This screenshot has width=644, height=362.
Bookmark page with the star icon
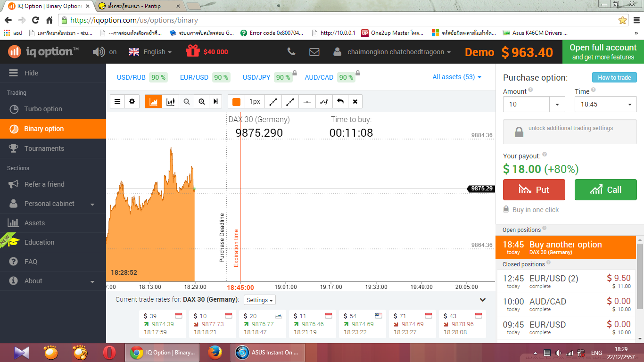coord(622,20)
